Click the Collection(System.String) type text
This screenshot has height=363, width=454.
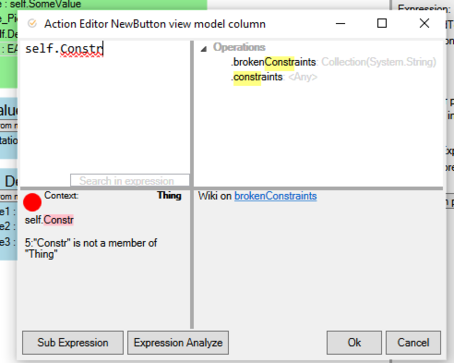(x=379, y=62)
